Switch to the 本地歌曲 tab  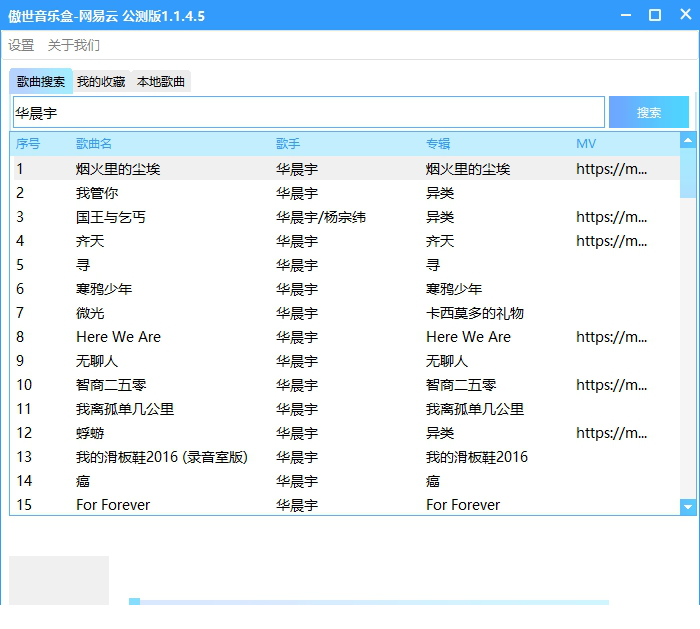click(x=161, y=82)
